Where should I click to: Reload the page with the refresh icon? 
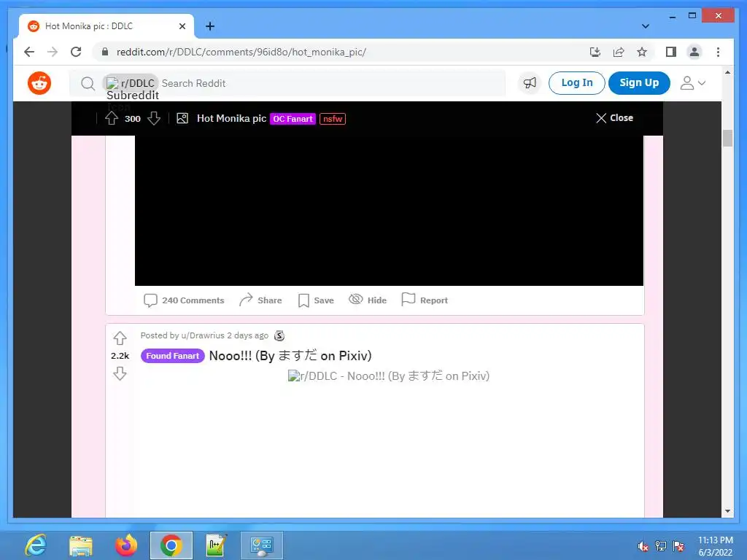[76, 52]
